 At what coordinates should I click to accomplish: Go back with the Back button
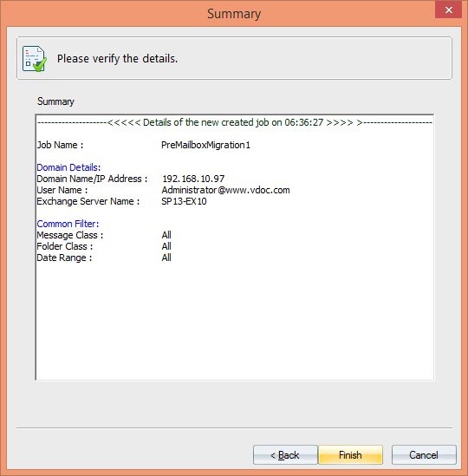tap(285, 454)
